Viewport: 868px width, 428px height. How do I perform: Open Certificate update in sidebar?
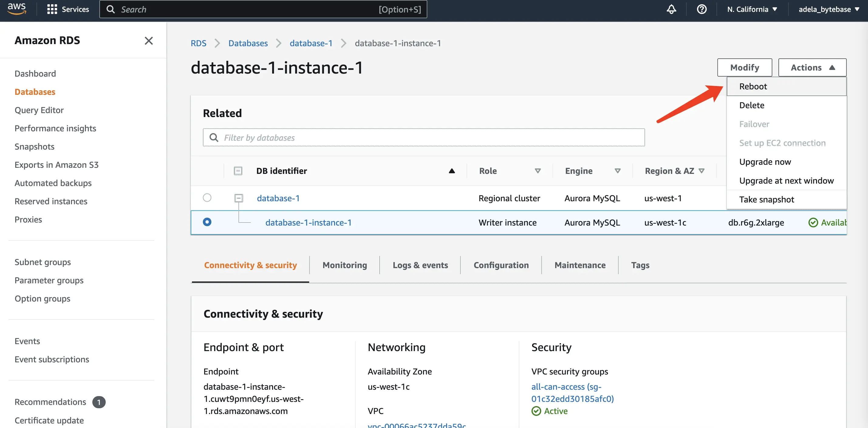coord(49,420)
